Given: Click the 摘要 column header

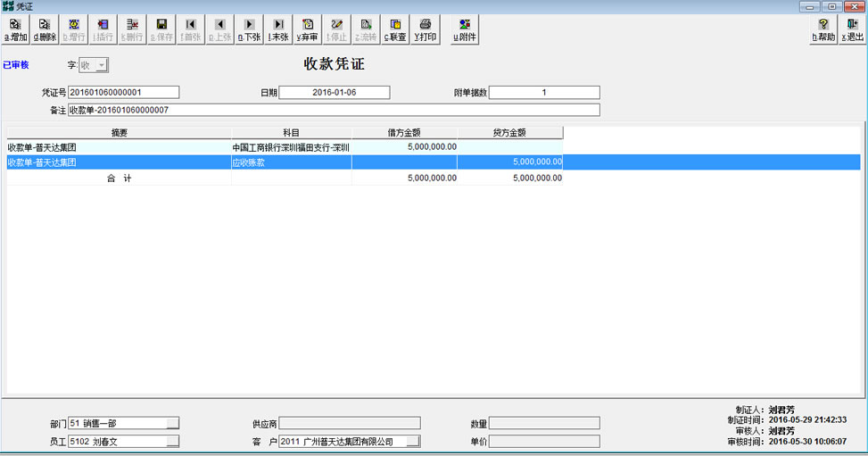Looking at the screenshot, I should click(x=119, y=132).
